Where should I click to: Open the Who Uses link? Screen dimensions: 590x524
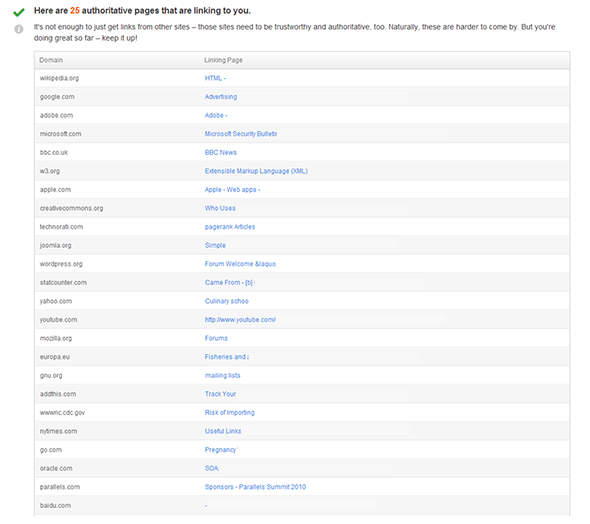click(x=220, y=208)
